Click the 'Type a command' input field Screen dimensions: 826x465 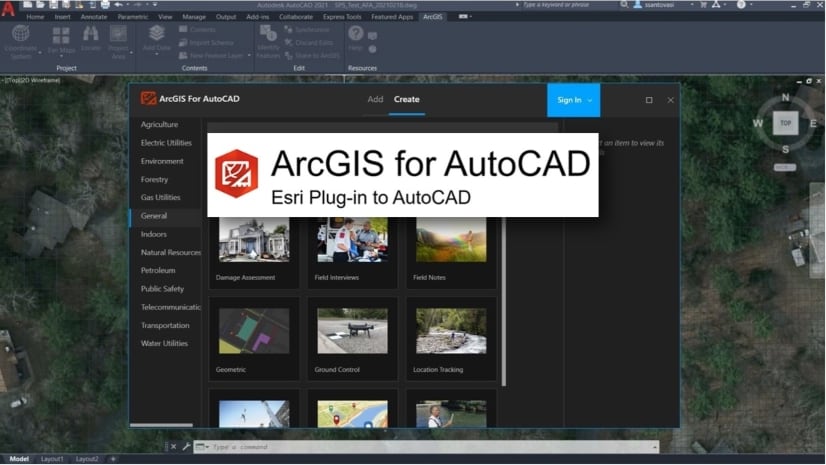click(426, 447)
